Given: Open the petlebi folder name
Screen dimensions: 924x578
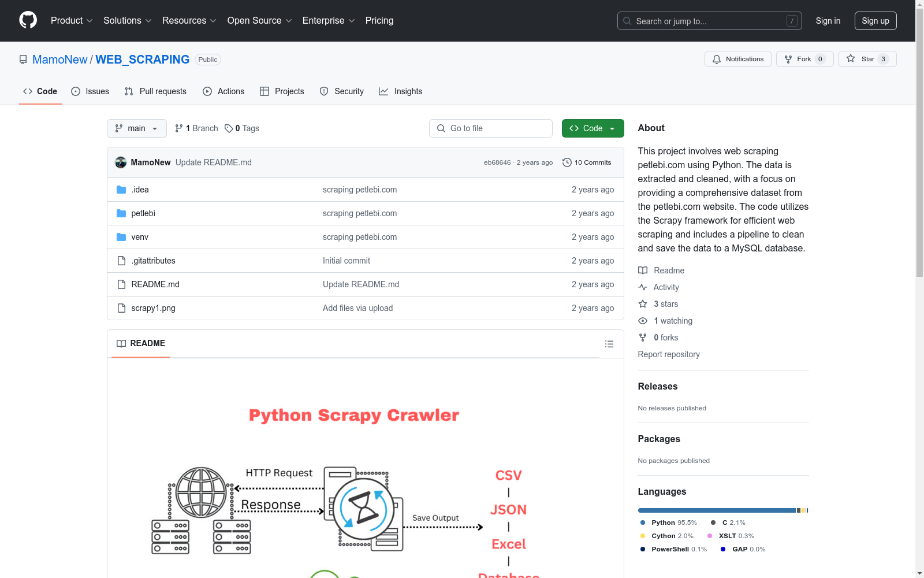Looking at the screenshot, I should coord(143,213).
